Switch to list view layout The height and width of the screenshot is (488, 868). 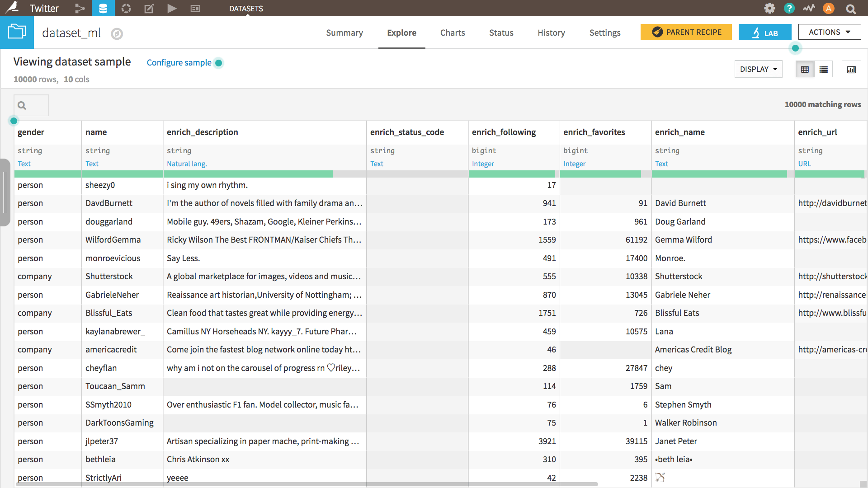click(824, 69)
